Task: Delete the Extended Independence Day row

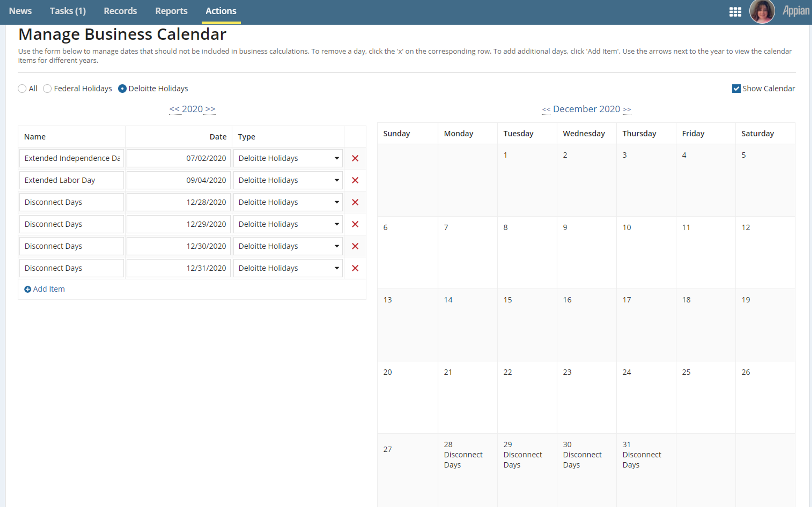Action: click(x=355, y=158)
